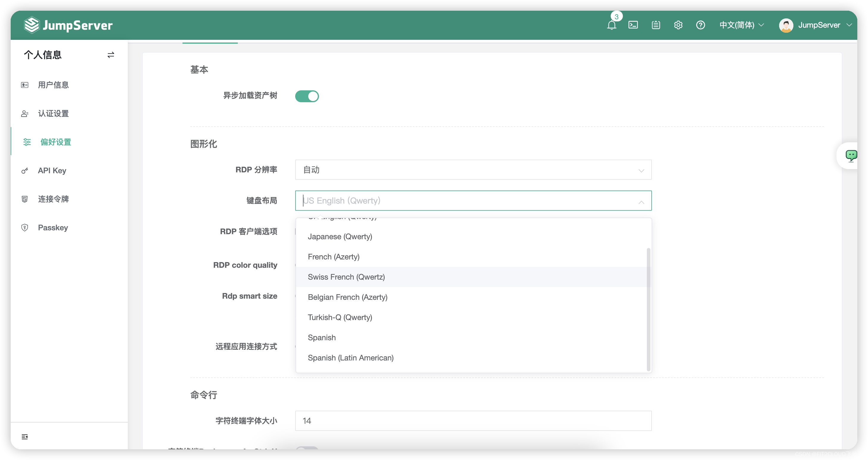
Task: Click the 连接令牌 token icon
Action: (x=25, y=199)
